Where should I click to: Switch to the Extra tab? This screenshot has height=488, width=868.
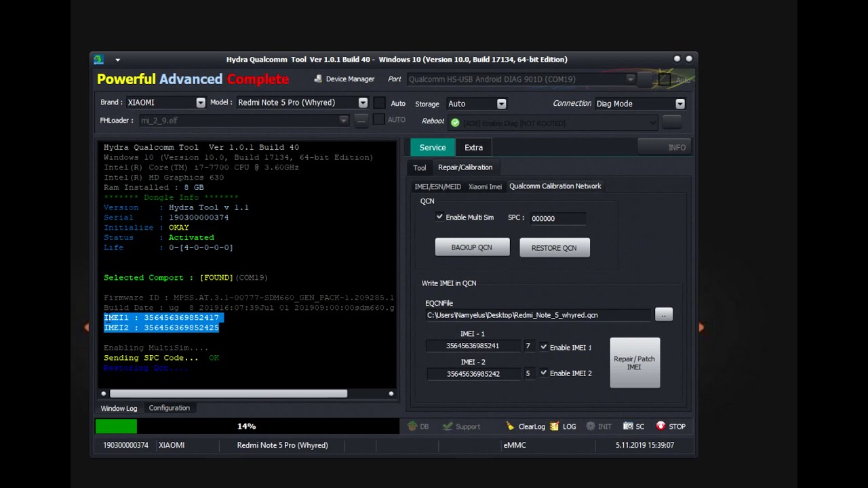(x=473, y=147)
